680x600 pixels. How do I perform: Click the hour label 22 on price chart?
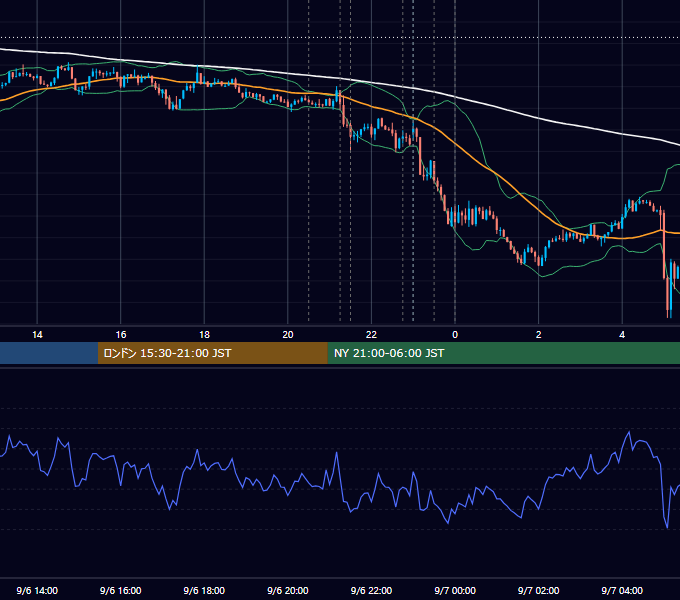(371, 335)
